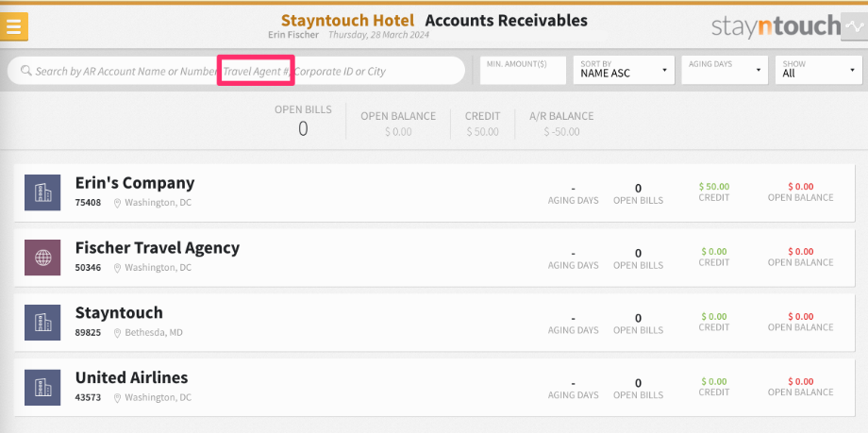Click the A/R Balance summary value
868x433 pixels.
point(561,132)
